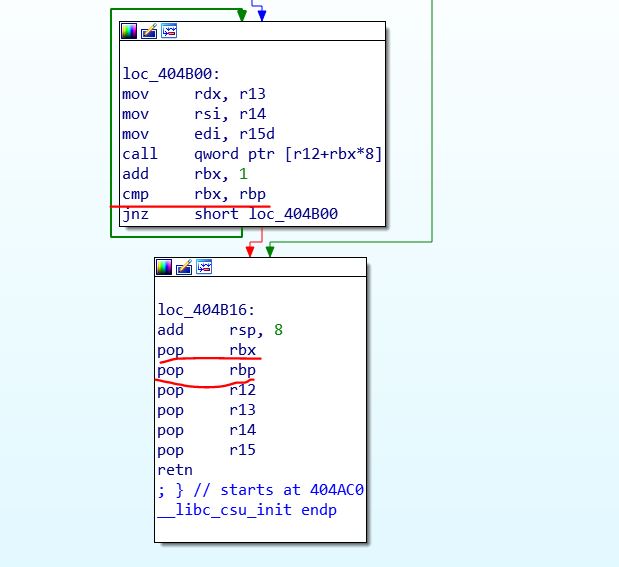Select instruction pop rbp

(206, 370)
